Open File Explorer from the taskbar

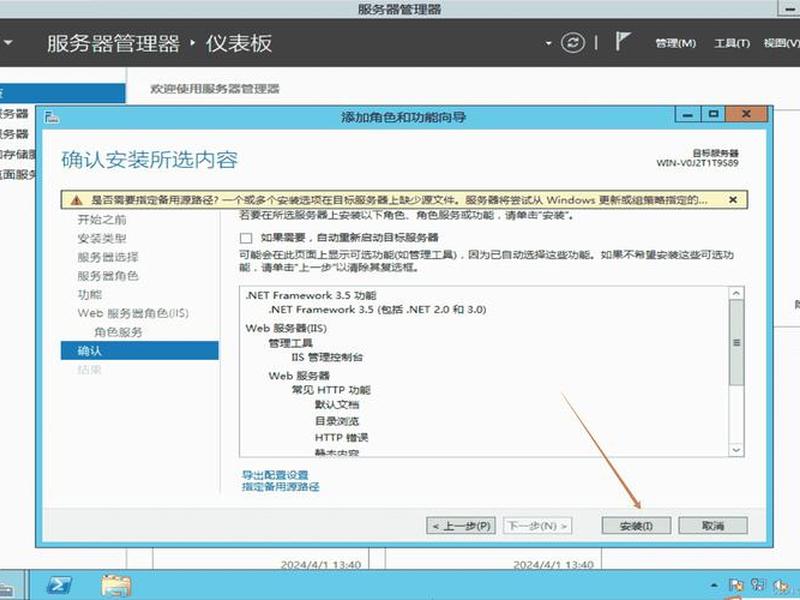pyautogui.click(x=116, y=585)
